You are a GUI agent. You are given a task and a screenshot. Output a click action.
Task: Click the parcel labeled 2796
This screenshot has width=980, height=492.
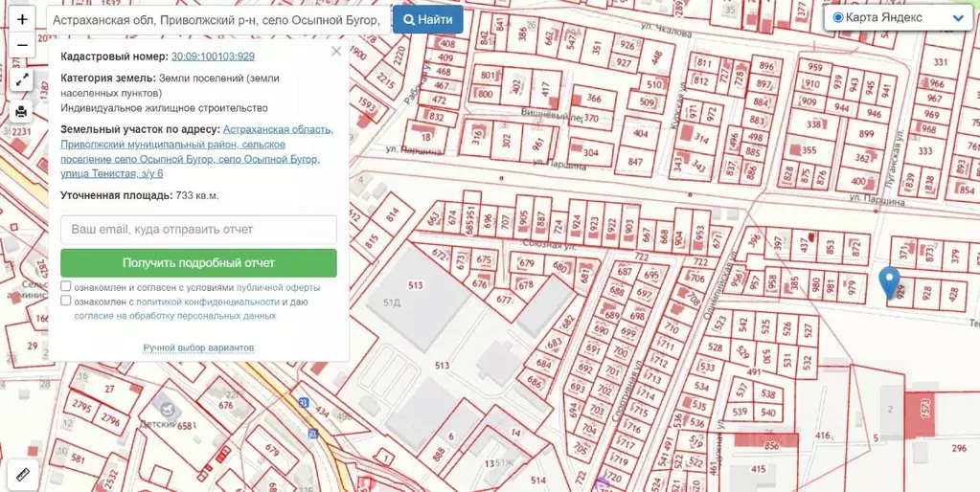pyautogui.click(x=110, y=418)
